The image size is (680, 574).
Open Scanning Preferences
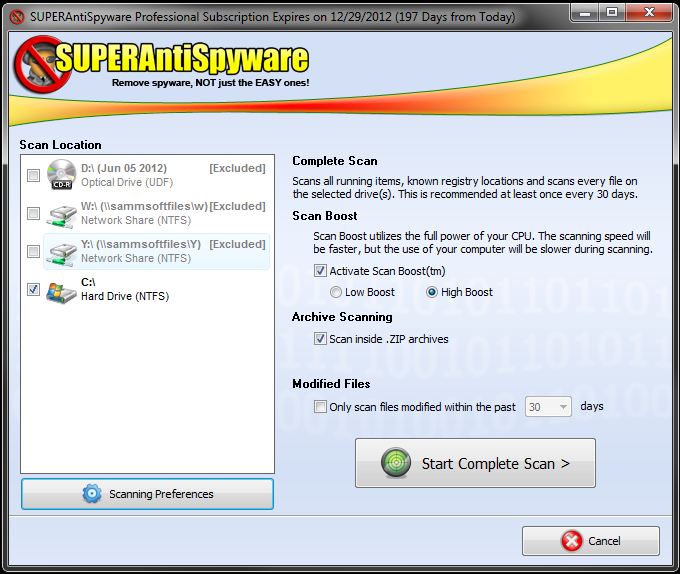tap(147, 494)
